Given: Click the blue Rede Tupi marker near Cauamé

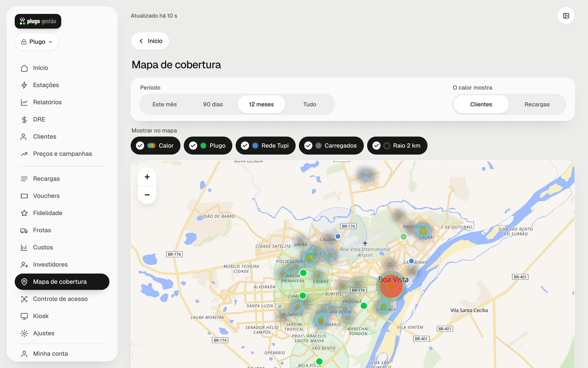Looking at the screenshot, I should pyautogui.click(x=338, y=236).
